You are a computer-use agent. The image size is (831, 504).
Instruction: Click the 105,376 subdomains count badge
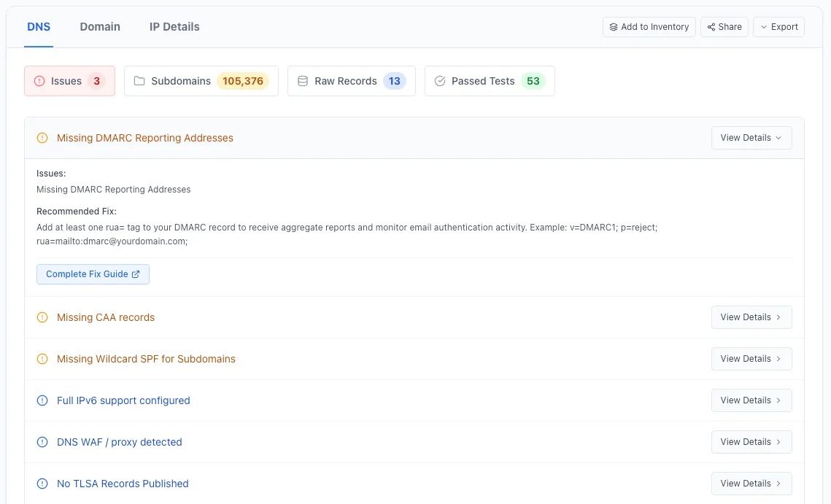pos(243,81)
